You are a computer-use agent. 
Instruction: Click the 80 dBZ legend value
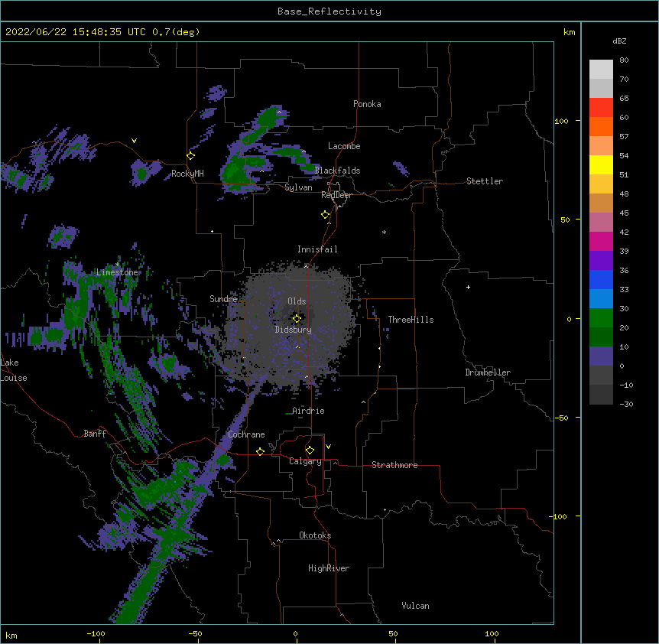tap(624, 60)
